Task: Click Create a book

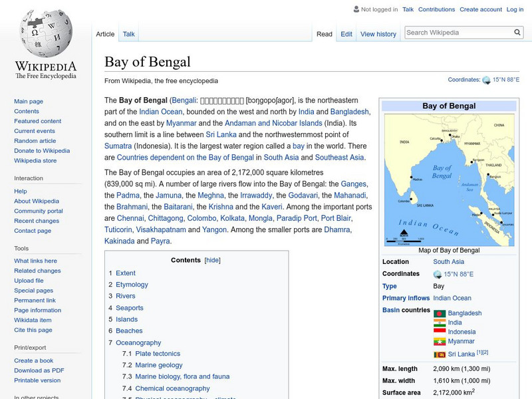Action: pyautogui.click(x=34, y=360)
